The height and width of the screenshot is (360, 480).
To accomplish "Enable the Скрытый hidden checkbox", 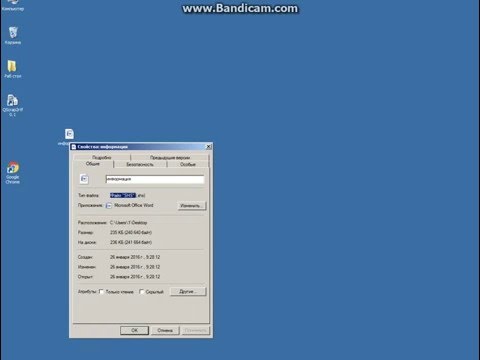I will tap(141, 292).
